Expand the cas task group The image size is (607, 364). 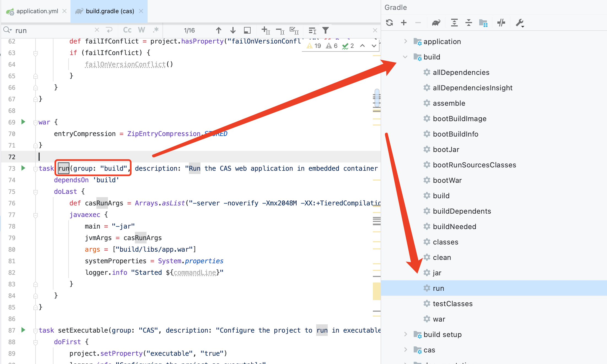coord(405,350)
